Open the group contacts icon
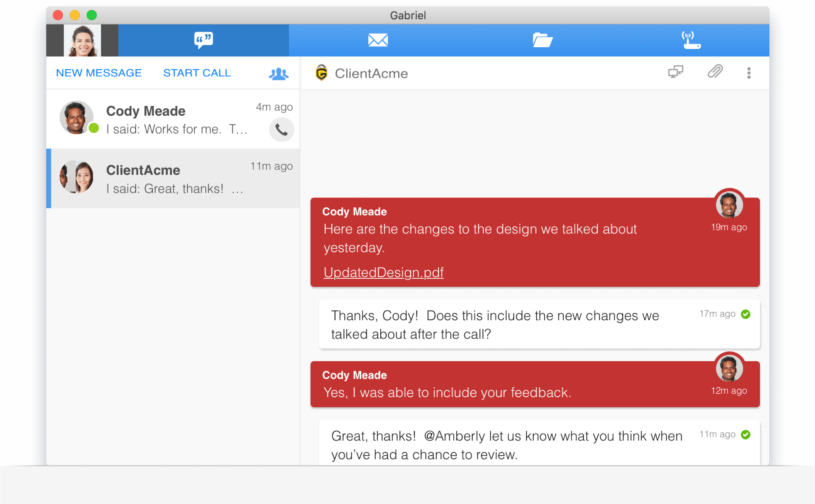 point(279,74)
